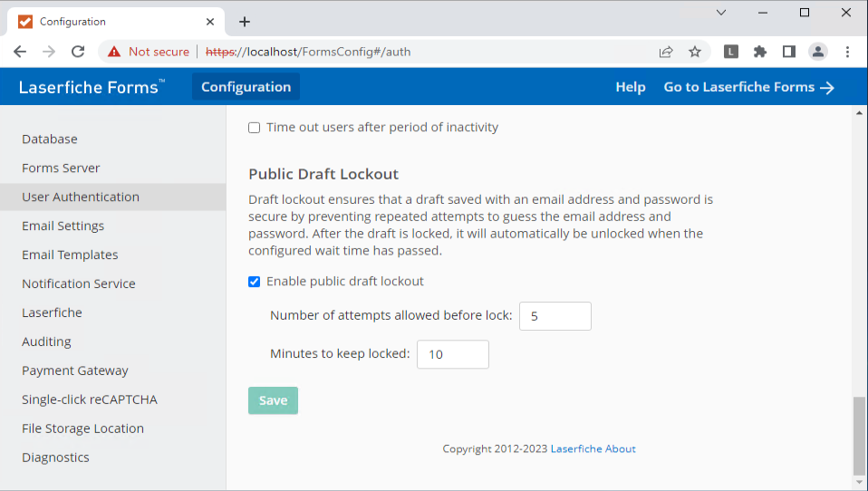The height and width of the screenshot is (491, 868).
Task: Open the browser profile avatar
Action: coord(817,52)
